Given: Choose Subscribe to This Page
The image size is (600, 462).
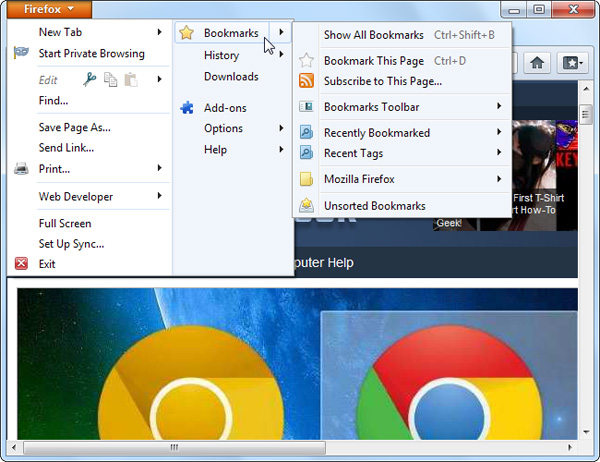Looking at the screenshot, I should point(403,81).
